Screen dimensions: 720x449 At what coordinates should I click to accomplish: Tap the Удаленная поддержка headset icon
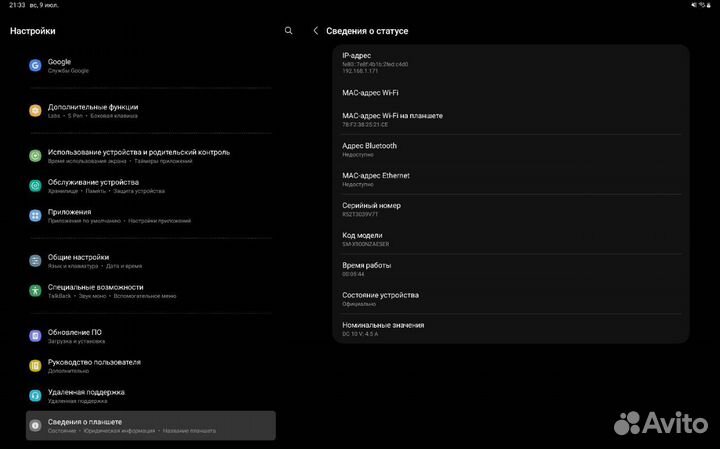click(35, 396)
